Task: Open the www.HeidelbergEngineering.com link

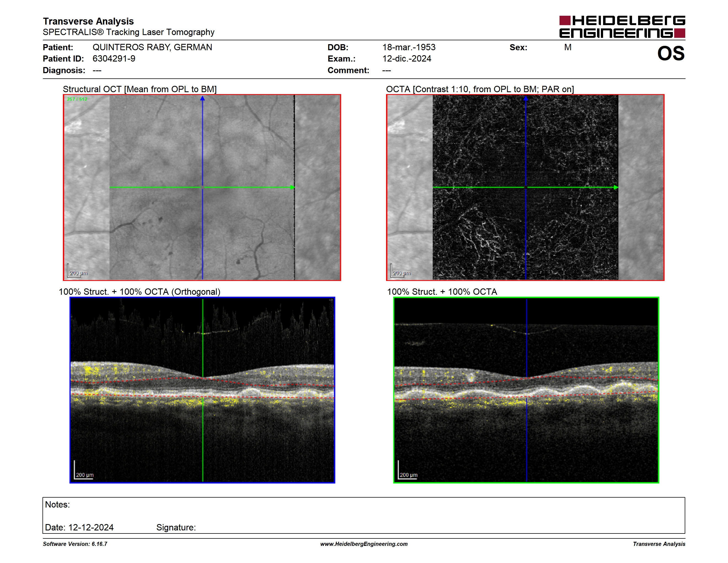Action: pos(364,544)
